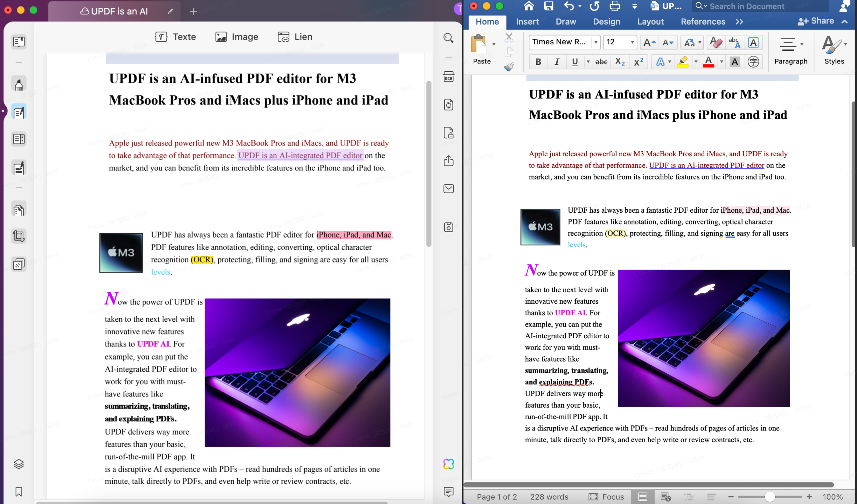Toggle Italic formatting in Word ribbon
857x504 pixels.
click(x=557, y=62)
